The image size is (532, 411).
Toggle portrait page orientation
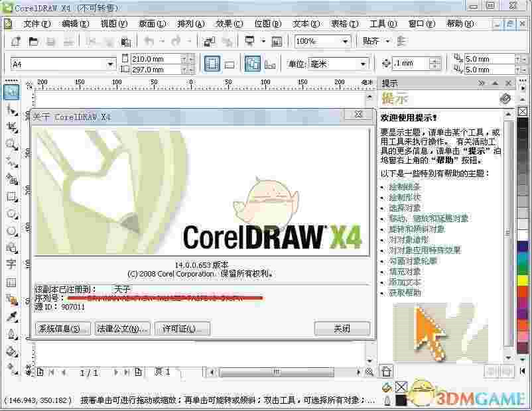(212, 64)
